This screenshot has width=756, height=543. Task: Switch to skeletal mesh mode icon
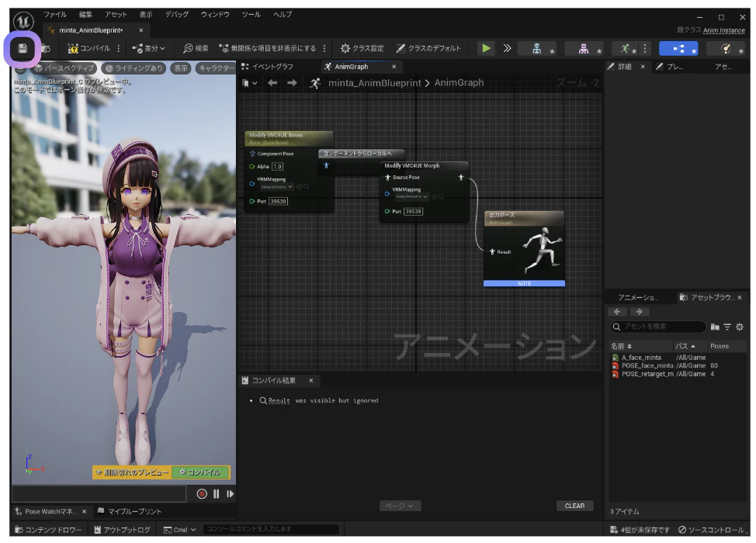[x=584, y=48]
